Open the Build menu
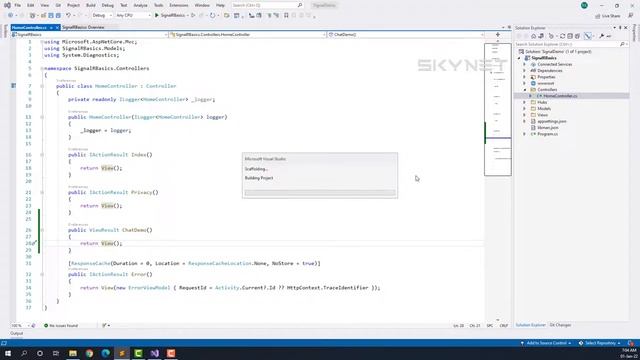 tap(91, 5)
